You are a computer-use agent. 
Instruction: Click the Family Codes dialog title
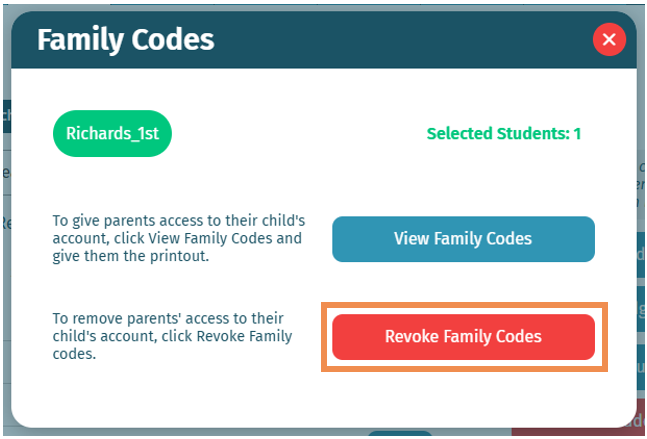click(126, 40)
